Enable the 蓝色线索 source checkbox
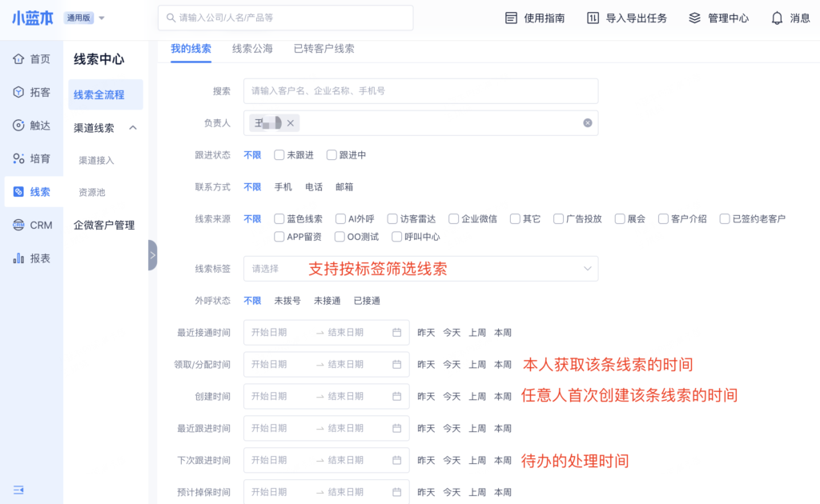The width and height of the screenshot is (820, 504). point(279,218)
